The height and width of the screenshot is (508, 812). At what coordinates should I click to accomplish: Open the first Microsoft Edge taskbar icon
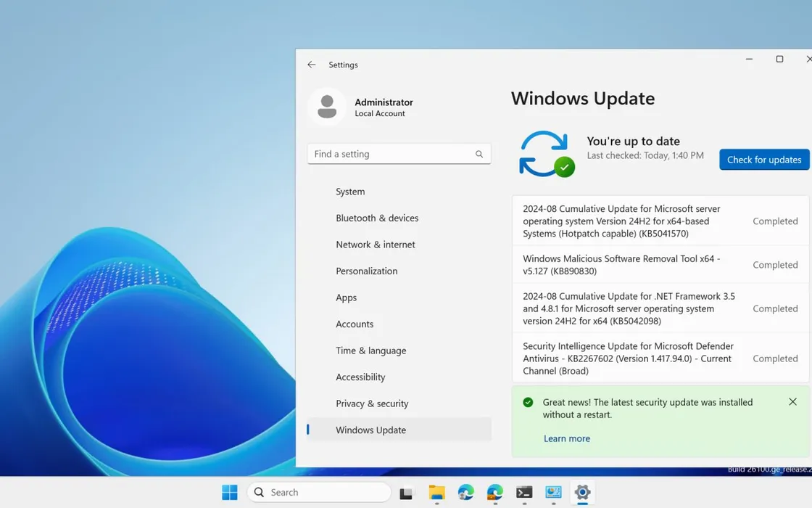coord(466,492)
